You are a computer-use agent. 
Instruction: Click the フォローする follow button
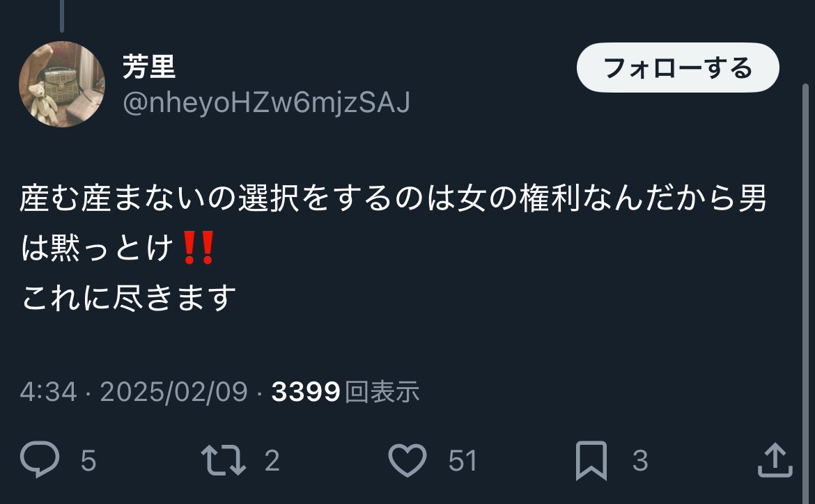(x=678, y=68)
